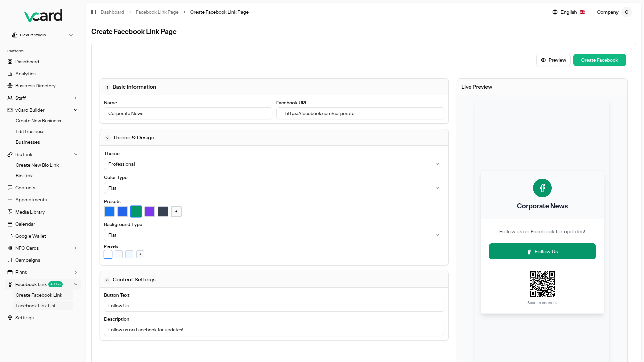Click the Media Library image icon
This screenshot has width=644, height=362.
click(x=10, y=212)
